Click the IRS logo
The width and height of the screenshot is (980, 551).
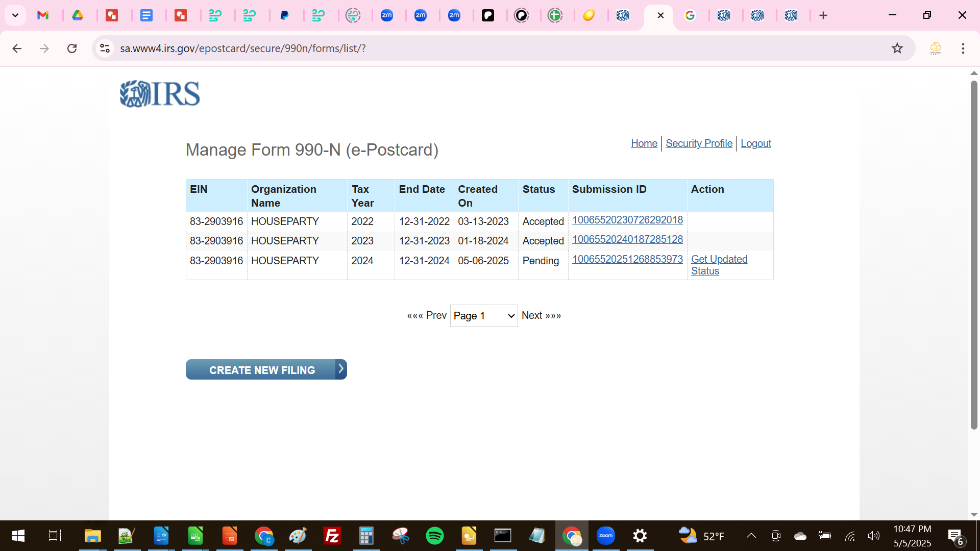click(160, 94)
